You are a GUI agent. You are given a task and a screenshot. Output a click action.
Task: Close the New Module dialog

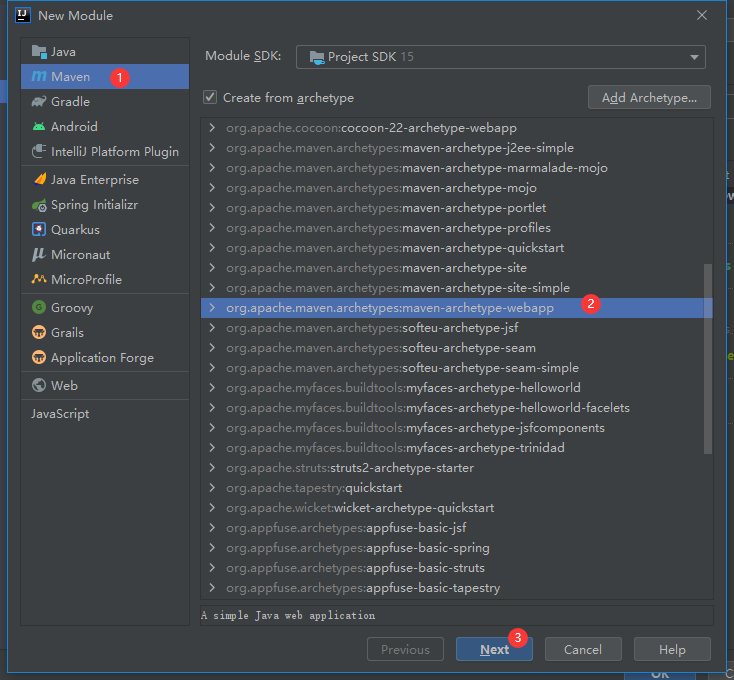(702, 15)
